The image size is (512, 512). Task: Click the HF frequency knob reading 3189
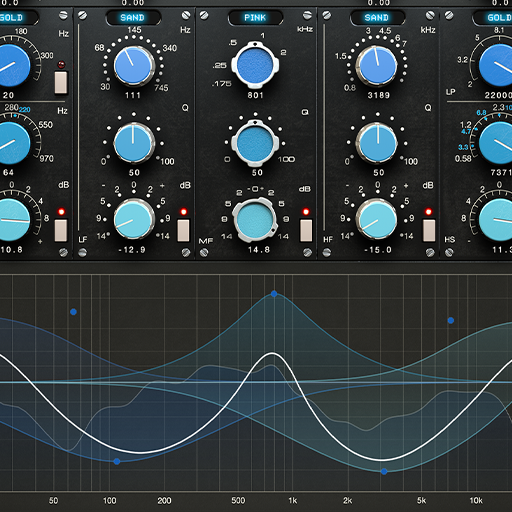[x=377, y=66]
